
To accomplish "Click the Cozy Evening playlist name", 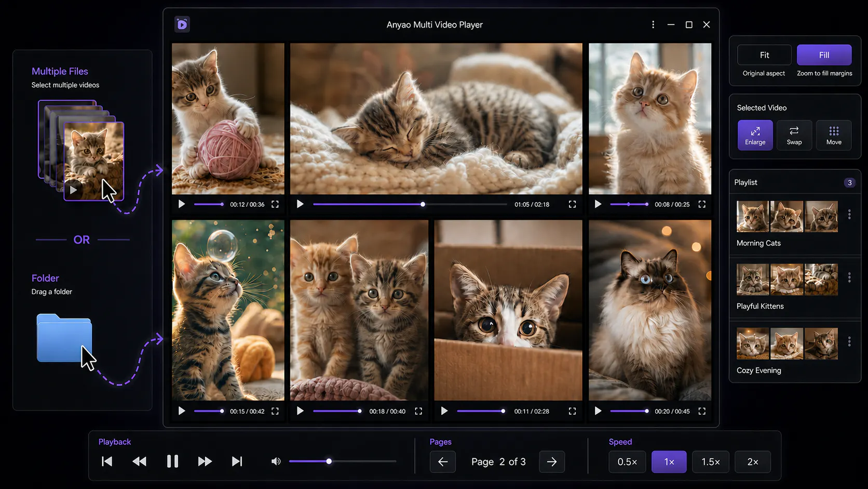I will tap(758, 371).
